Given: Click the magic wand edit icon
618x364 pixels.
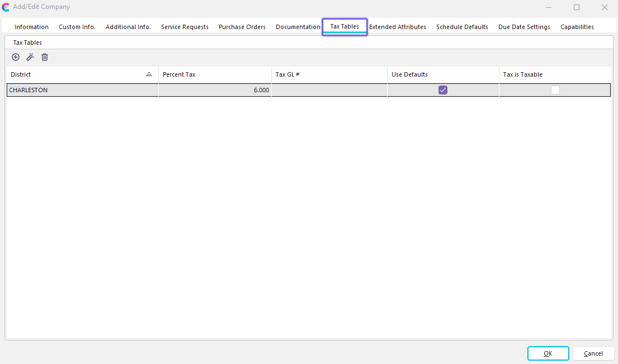Looking at the screenshot, I should tap(30, 57).
